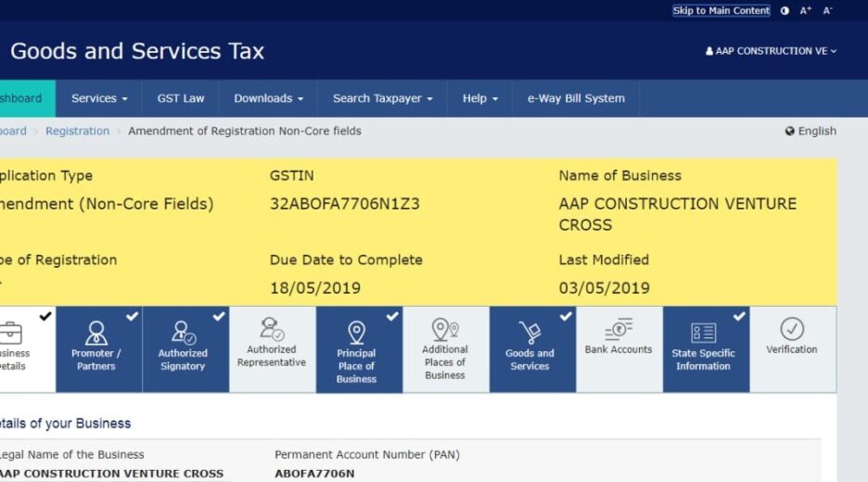Expand the Downloads dropdown menu

268,98
